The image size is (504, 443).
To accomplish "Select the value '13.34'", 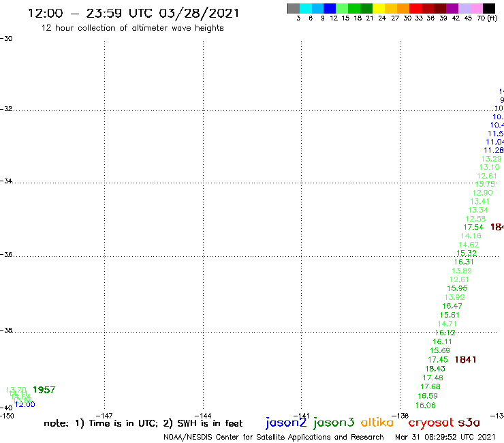I will pos(478,210).
